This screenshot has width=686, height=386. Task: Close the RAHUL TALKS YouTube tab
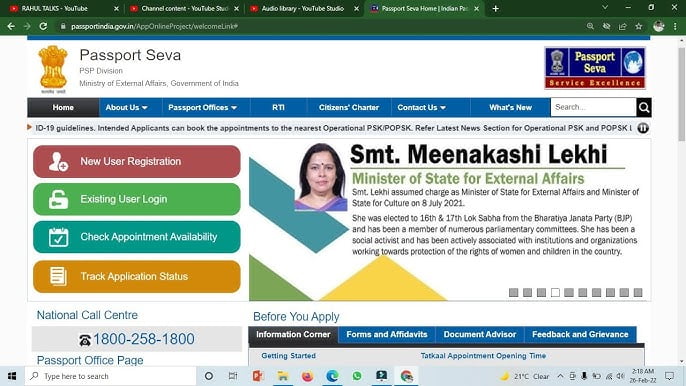coord(116,8)
